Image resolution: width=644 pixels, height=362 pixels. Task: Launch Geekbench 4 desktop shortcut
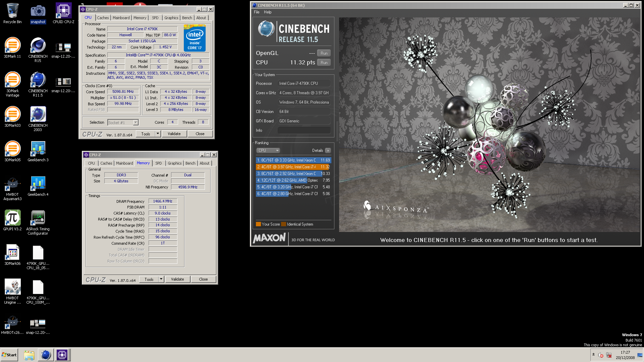click(38, 186)
